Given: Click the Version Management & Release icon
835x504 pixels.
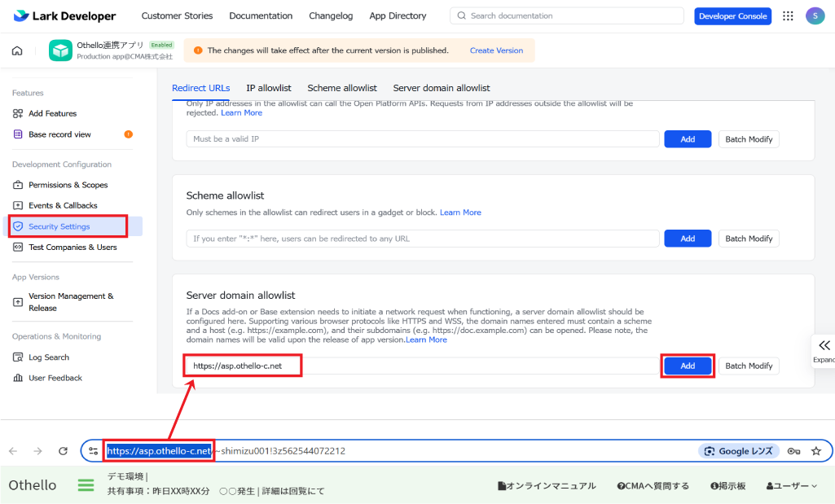Looking at the screenshot, I should pos(18,302).
